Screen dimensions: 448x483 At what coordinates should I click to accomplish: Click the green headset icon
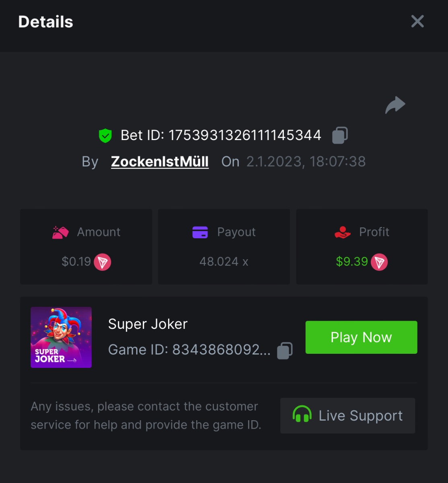302,415
